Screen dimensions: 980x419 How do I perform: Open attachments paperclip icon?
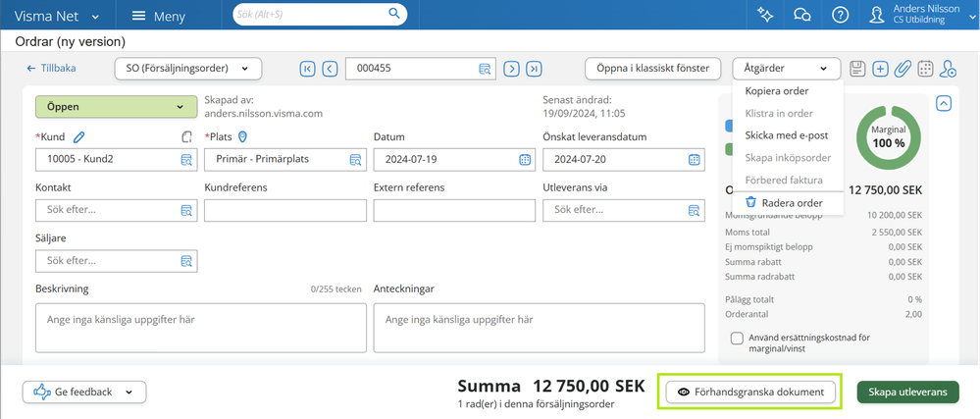click(902, 69)
